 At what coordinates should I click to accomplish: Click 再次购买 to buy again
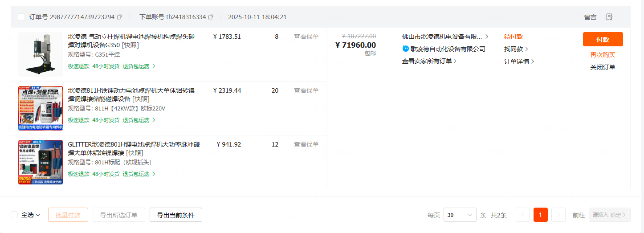point(603,55)
